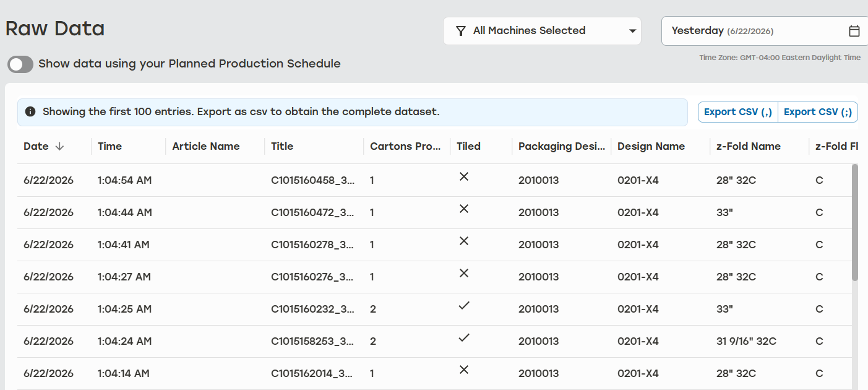Image resolution: width=868 pixels, height=390 pixels.
Task: Sort by the Article Name column header
Action: tap(206, 147)
